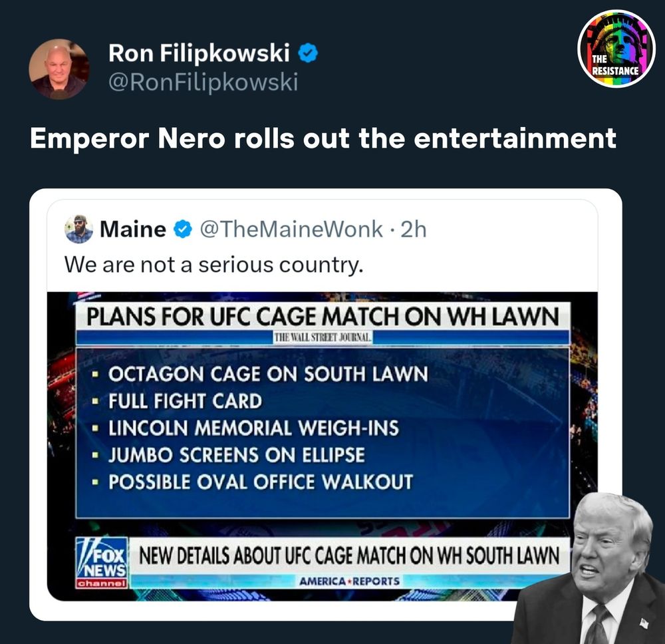Click the verified checkmark next to Maine
Screen dimensions: 665x644
click(183, 229)
